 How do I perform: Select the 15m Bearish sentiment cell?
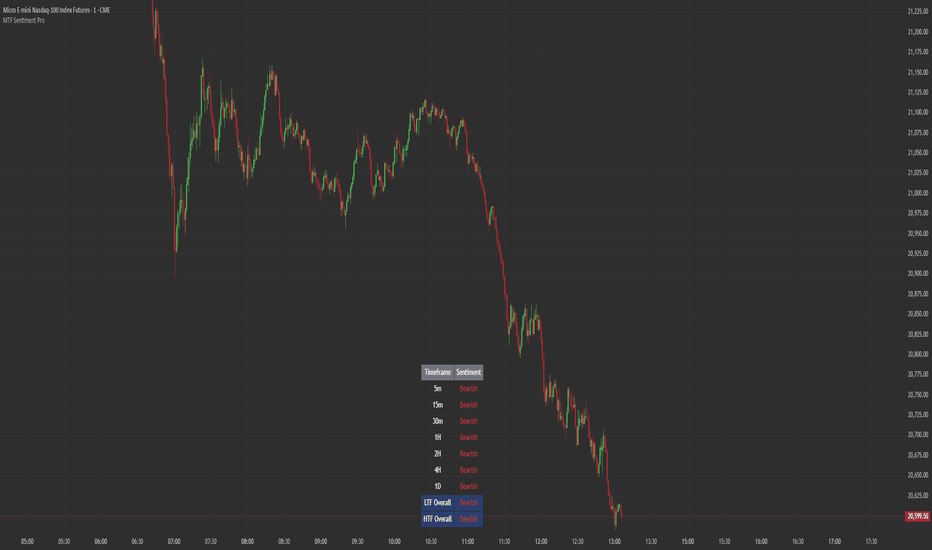(x=468, y=405)
